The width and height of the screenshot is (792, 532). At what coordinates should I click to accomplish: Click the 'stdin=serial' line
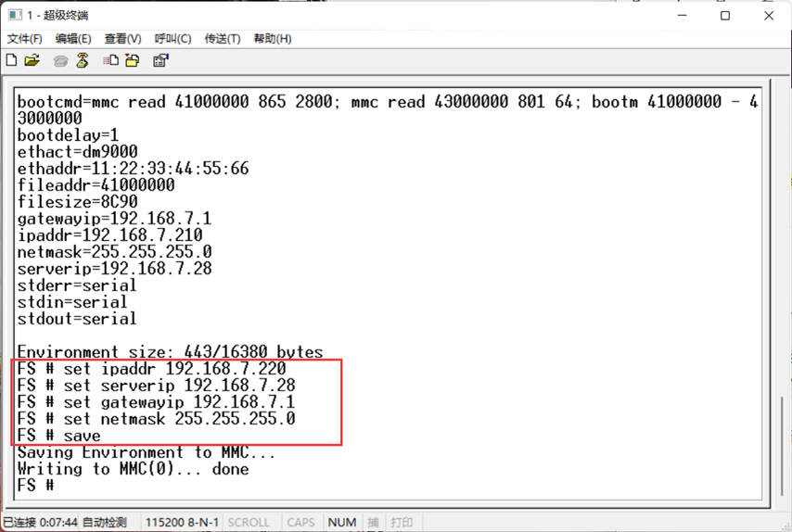click(72, 302)
